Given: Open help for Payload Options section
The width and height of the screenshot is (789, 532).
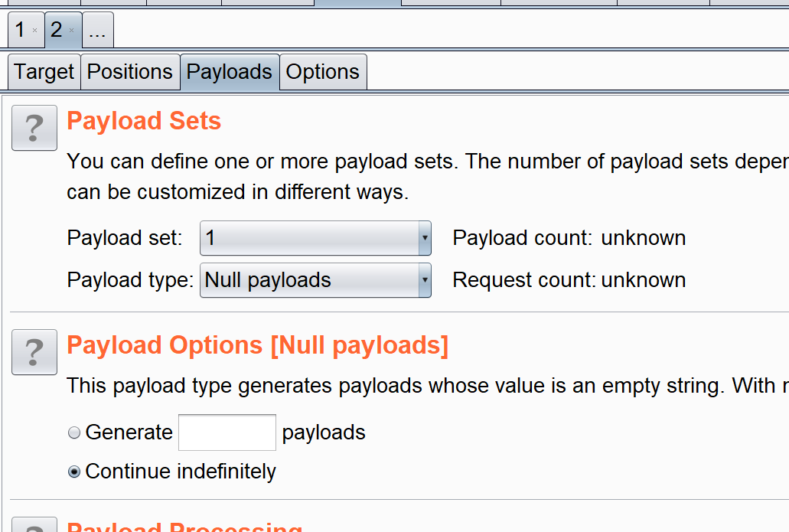Looking at the screenshot, I should (34, 352).
